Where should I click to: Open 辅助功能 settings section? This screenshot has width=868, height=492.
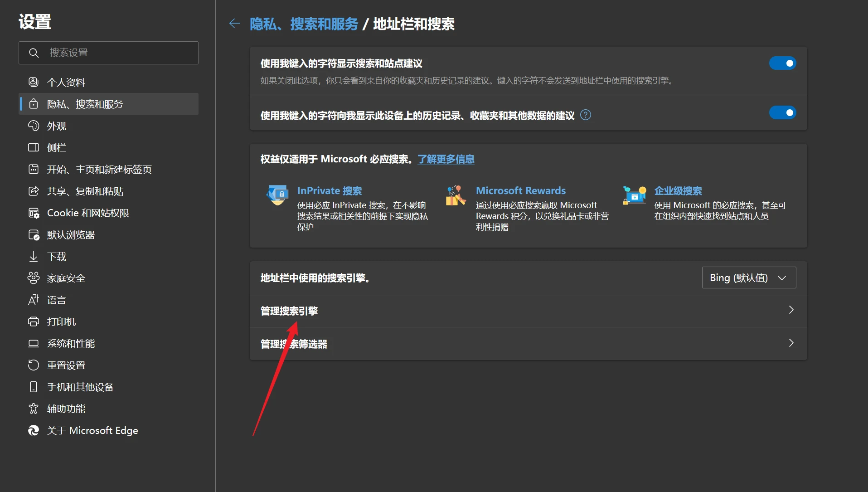(108, 409)
